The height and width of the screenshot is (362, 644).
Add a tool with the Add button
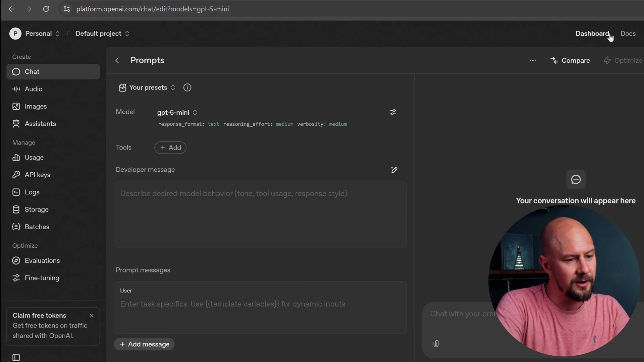click(x=170, y=148)
